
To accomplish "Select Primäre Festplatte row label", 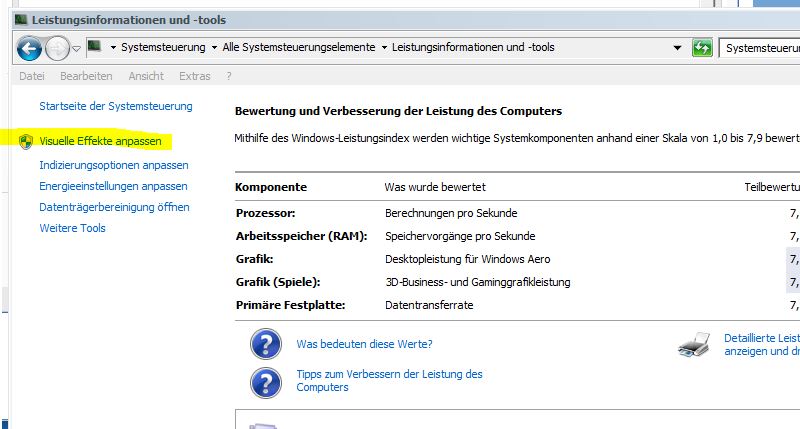I will click(290, 305).
